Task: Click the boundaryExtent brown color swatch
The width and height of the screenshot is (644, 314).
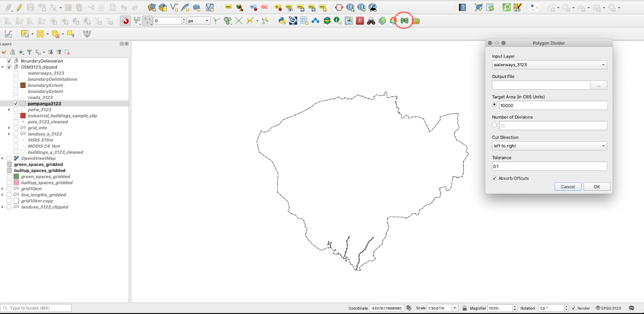Action: tap(23, 85)
